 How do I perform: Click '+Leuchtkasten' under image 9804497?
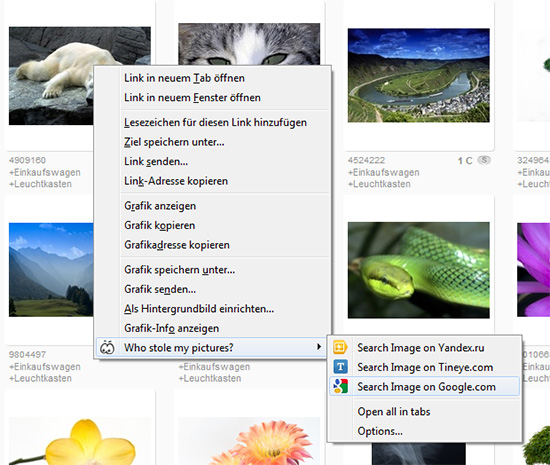point(40,378)
